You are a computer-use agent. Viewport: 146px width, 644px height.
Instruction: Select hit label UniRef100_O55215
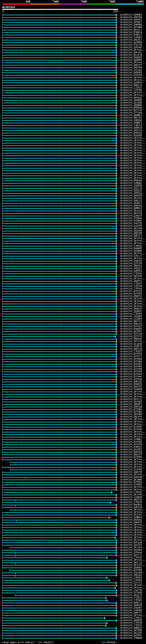point(131,191)
